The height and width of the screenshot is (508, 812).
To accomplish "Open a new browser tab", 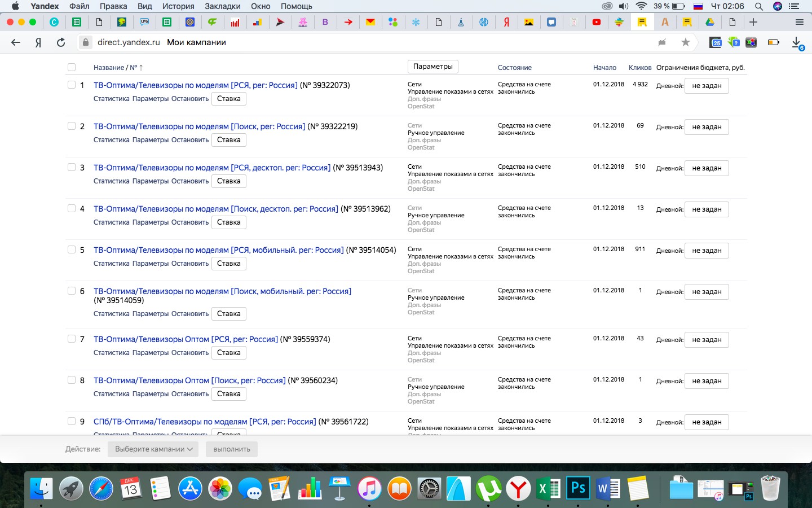I will point(753,22).
